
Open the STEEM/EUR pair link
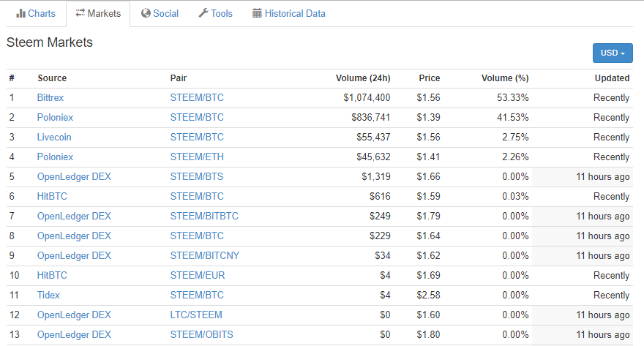197,275
